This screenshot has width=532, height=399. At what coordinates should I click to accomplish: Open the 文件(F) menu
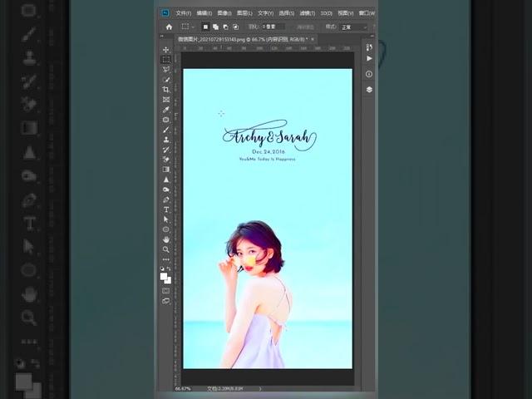[x=184, y=13]
